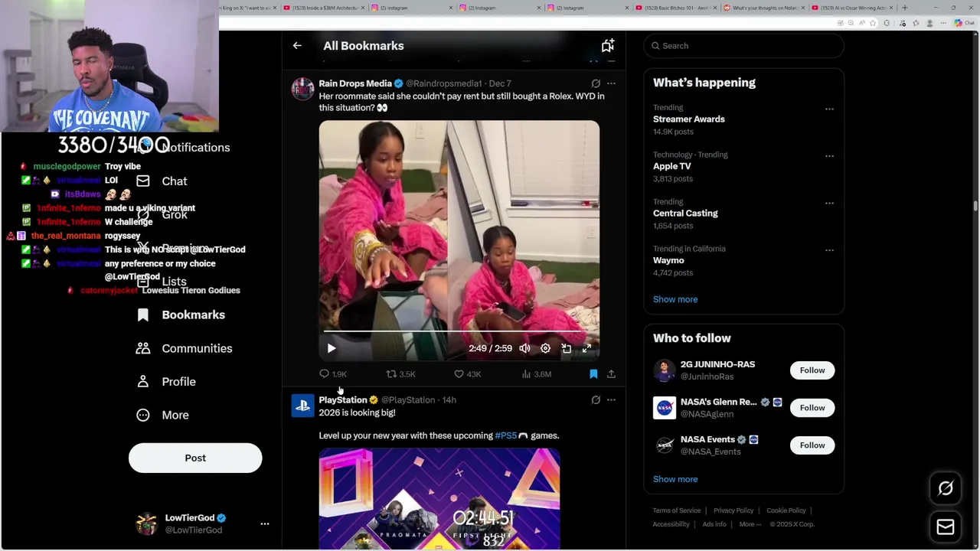The height and width of the screenshot is (551, 980).
Task: Open the PlayStation PS5 games image
Action: (439, 499)
